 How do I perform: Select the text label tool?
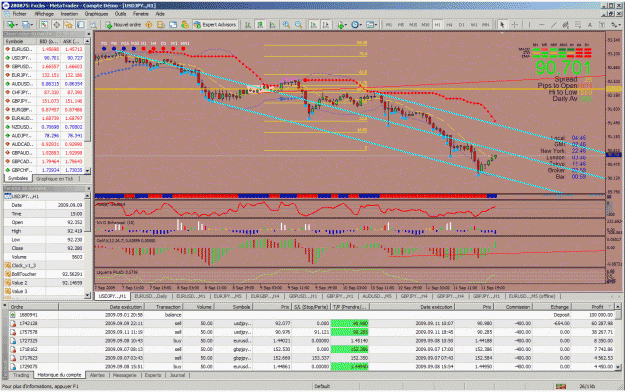coord(602,25)
